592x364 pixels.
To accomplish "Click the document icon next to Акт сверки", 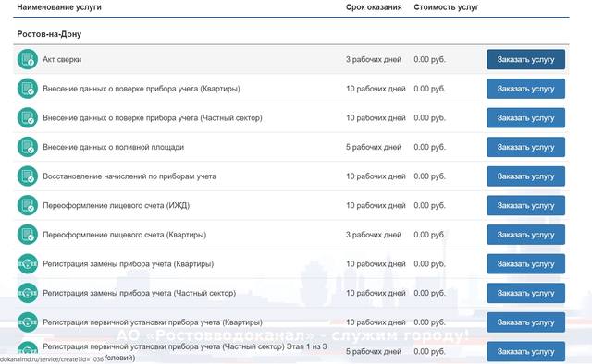I will click(28, 60).
